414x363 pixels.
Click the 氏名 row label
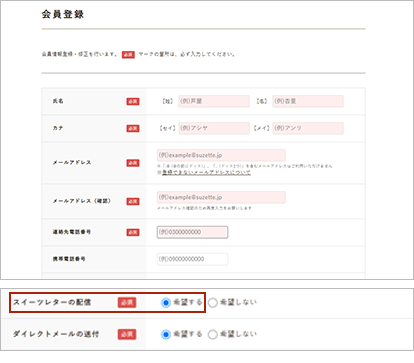58,101
